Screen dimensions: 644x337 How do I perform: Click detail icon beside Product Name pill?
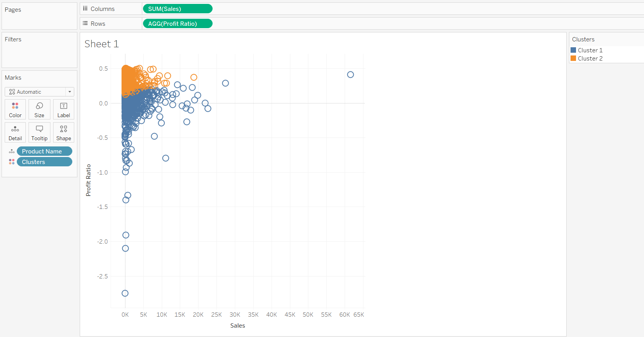click(12, 152)
